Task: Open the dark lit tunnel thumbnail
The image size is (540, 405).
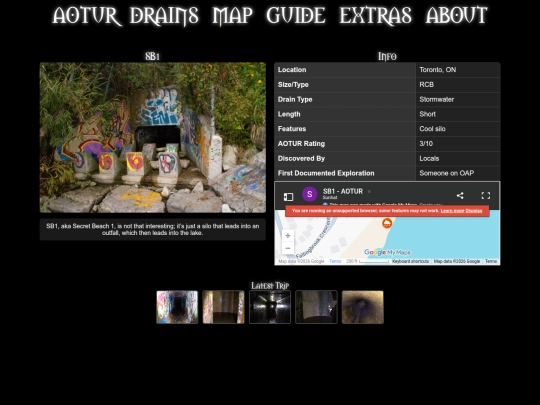Action: 270,307
